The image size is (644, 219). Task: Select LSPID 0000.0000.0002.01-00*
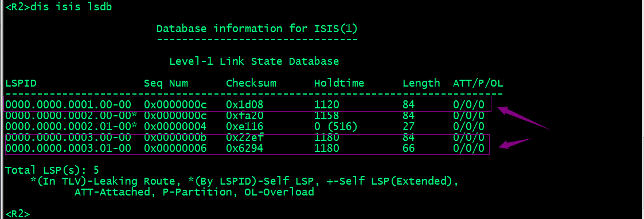[71, 127]
